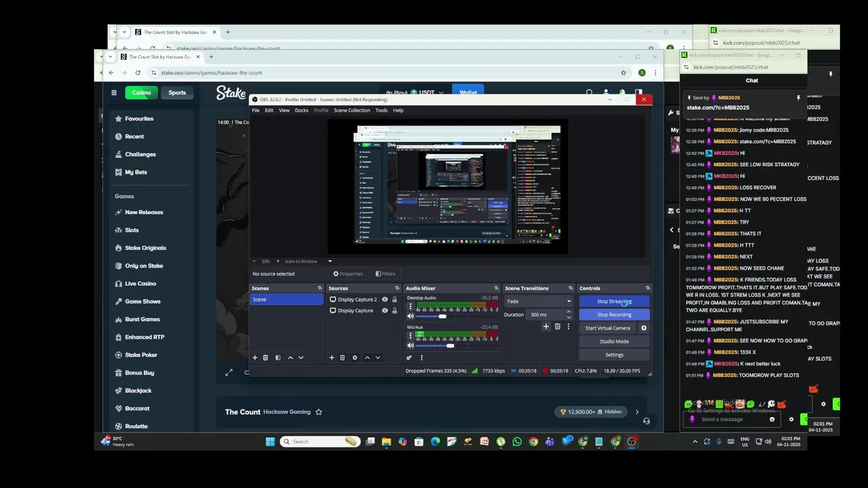Open Audio Mixer bottom three-dot menu

(421, 358)
